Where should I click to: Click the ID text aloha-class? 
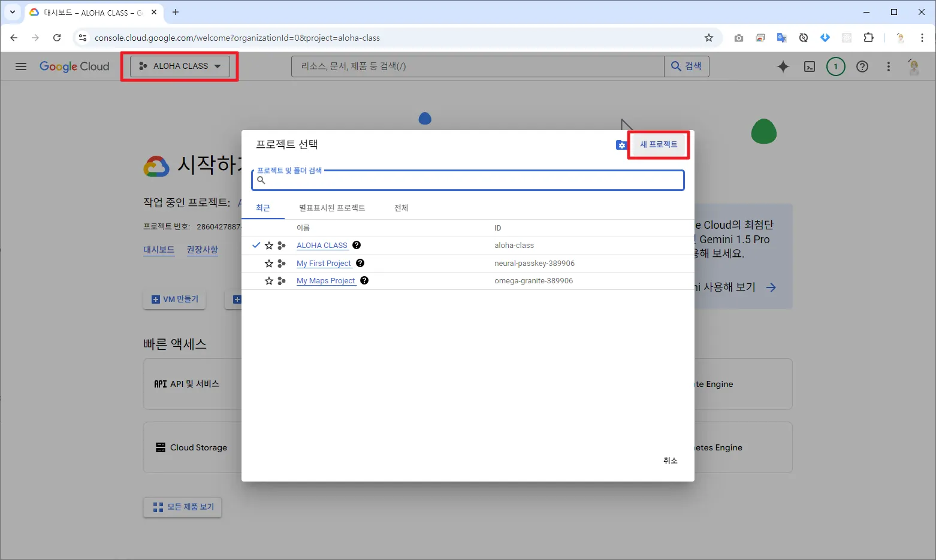coord(514,246)
